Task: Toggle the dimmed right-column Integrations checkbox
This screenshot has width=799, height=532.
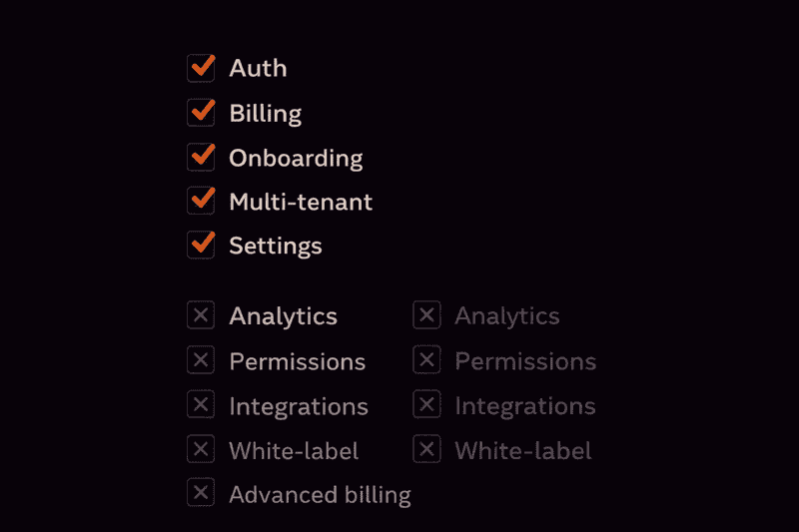Action: pyautogui.click(x=426, y=405)
